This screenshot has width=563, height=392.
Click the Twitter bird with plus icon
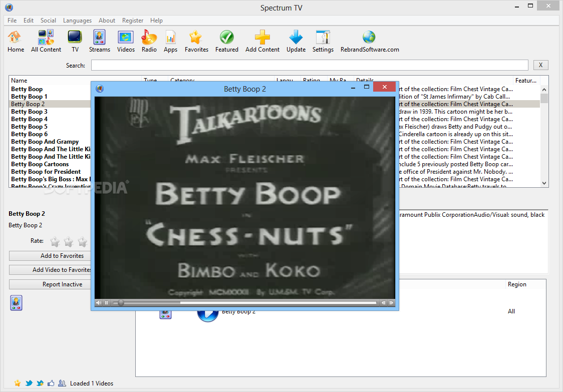point(40,383)
